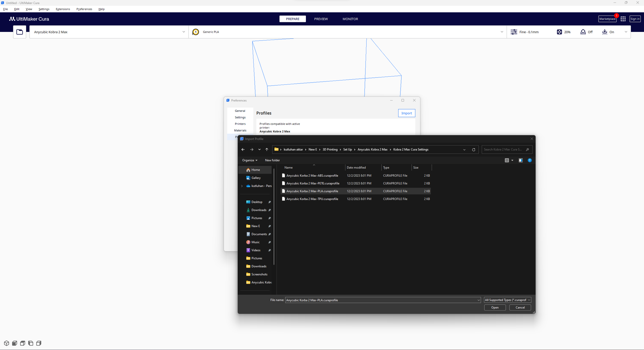Click Open to import the PLA profile
Viewport: 644px width, 350px height.
pos(495,307)
